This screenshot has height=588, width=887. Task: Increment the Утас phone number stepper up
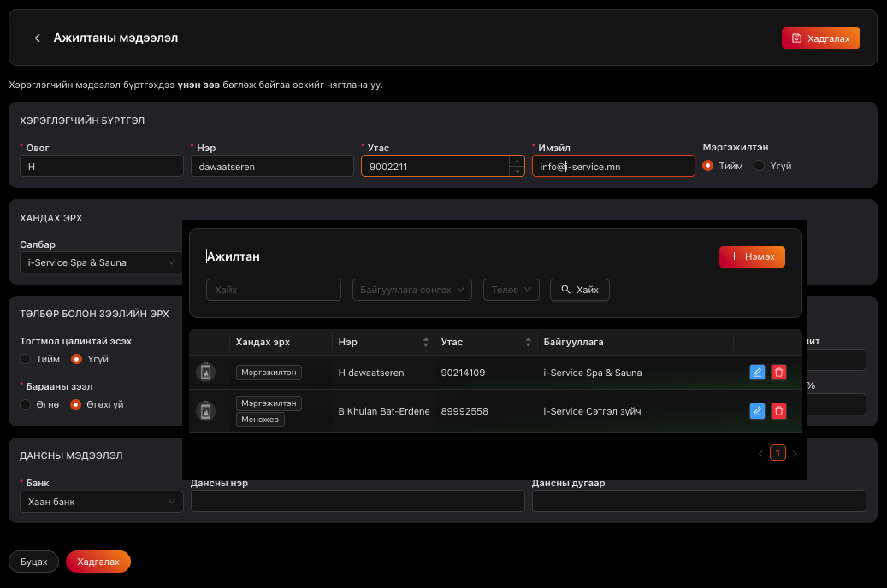point(516,161)
